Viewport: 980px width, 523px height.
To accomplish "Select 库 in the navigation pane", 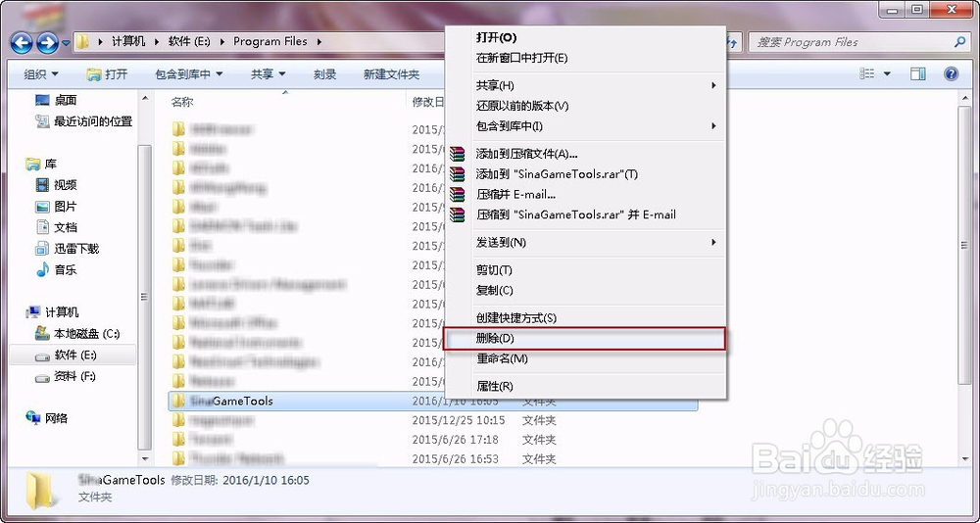I will click(x=41, y=164).
